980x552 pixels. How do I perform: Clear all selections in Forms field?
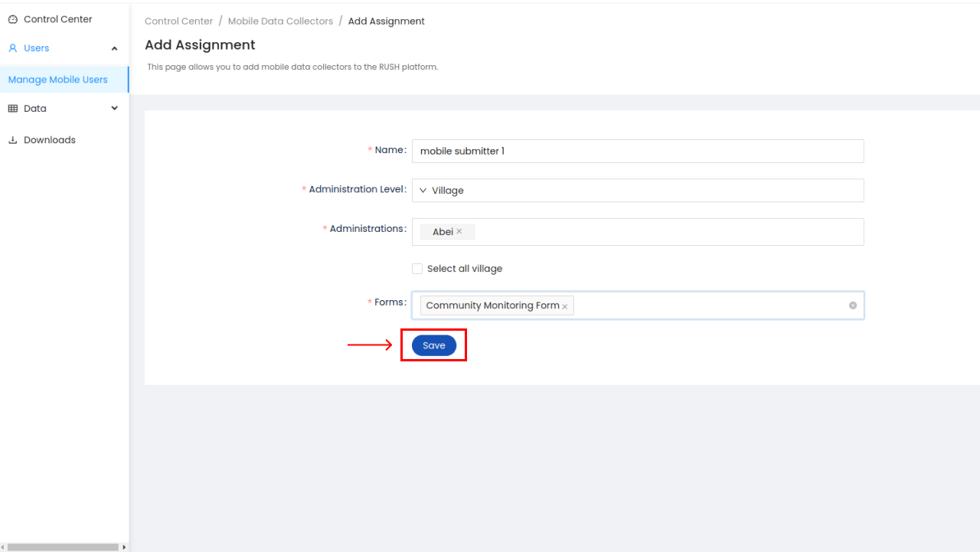tap(853, 305)
